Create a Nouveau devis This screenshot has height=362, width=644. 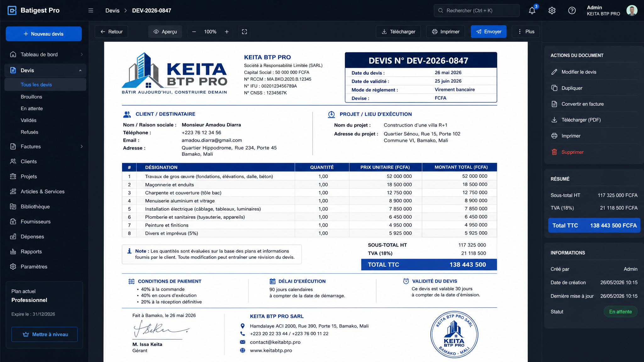(x=44, y=34)
